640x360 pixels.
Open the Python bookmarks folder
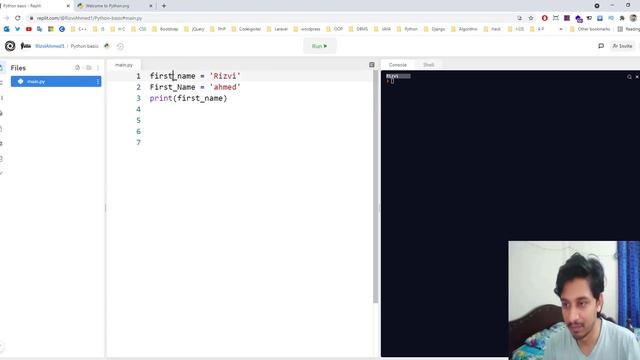pos(407,29)
